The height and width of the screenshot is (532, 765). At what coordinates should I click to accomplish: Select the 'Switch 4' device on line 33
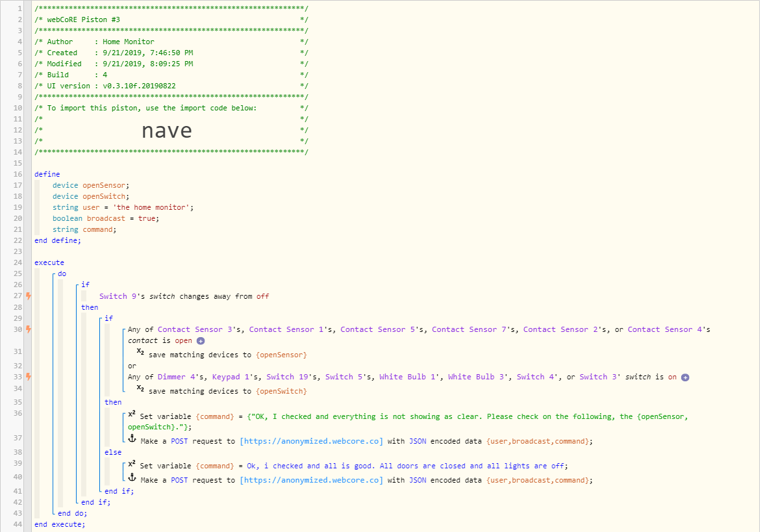[536, 377]
